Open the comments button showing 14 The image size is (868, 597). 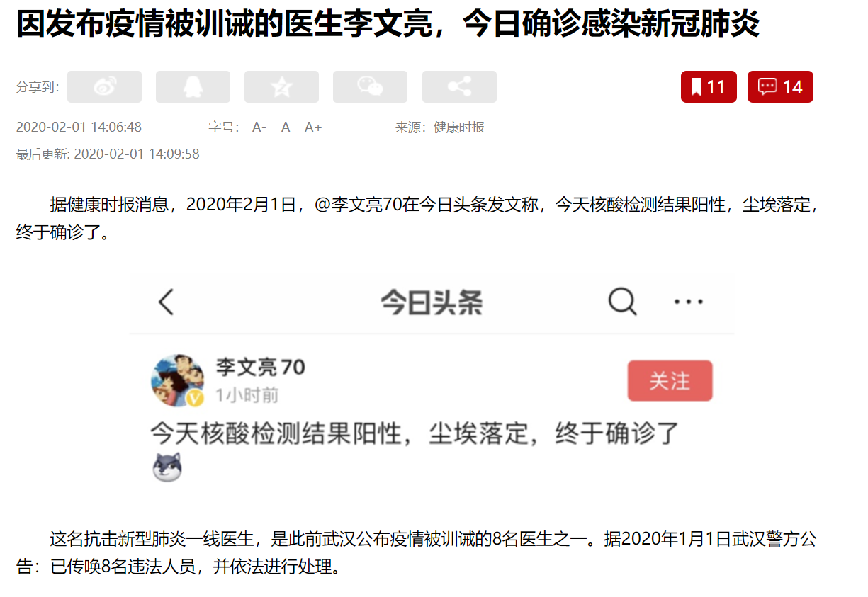[x=780, y=86]
